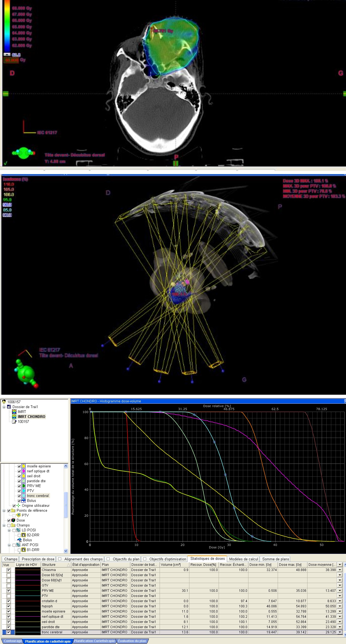The image size is (346, 644).
Task: Uncheck nerf optique dt in structure tree
Action: click(19, 471)
